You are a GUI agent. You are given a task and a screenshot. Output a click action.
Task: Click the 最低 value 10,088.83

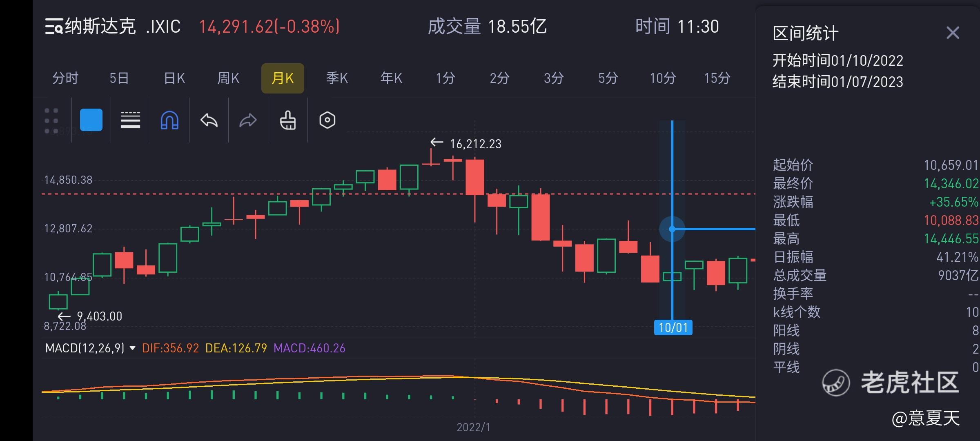click(951, 220)
